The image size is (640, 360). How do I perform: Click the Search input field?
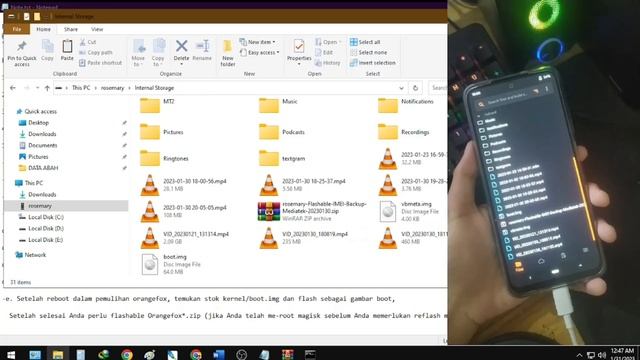[x=438, y=88]
